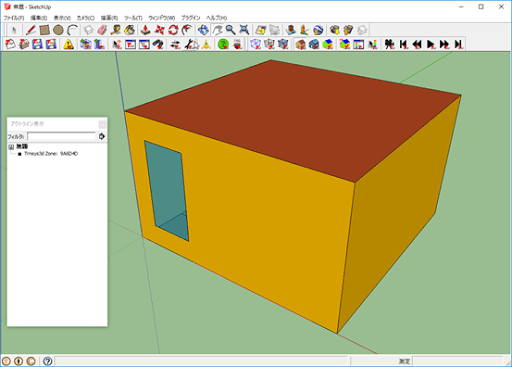The width and height of the screenshot is (512, 367).
Task: Click the Zoom Extents icon
Action: point(244,30)
